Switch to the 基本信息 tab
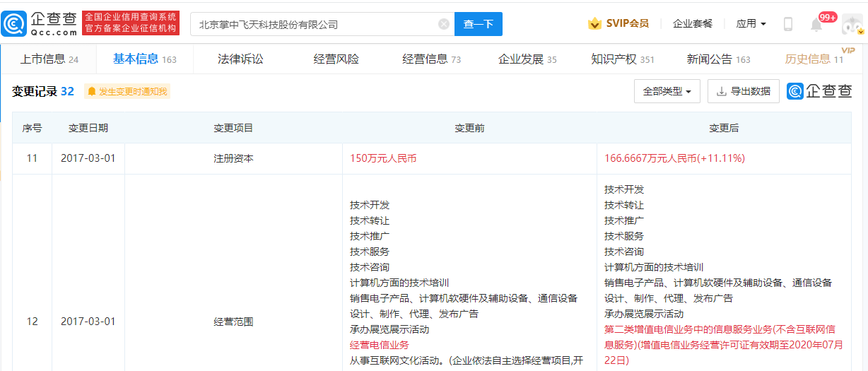This screenshot has height=371, width=868. [144, 59]
